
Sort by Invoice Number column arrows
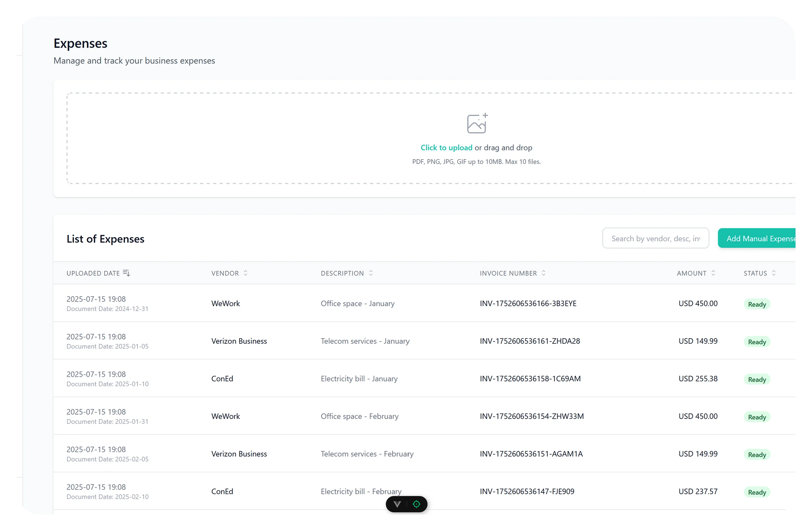[544, 273]
